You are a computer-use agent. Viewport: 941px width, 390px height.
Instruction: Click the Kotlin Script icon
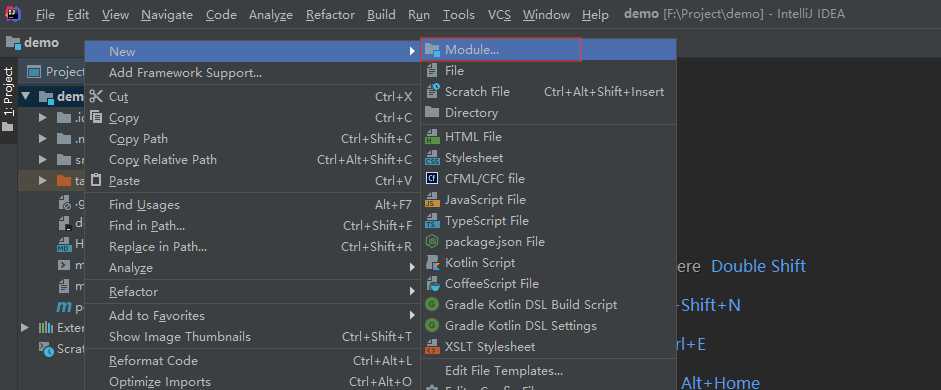[432, 262]
